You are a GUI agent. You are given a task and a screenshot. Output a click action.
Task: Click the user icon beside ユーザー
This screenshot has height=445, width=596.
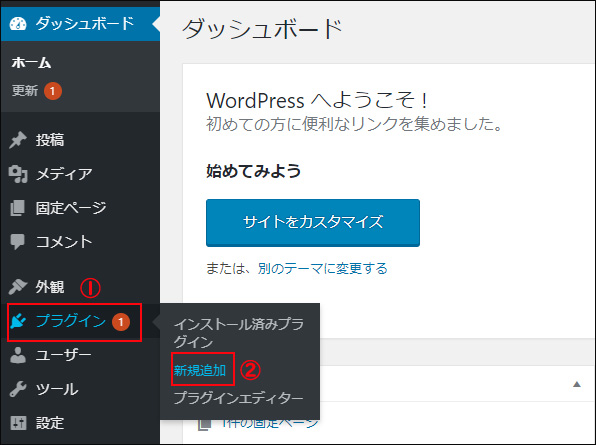coord(17,355)
